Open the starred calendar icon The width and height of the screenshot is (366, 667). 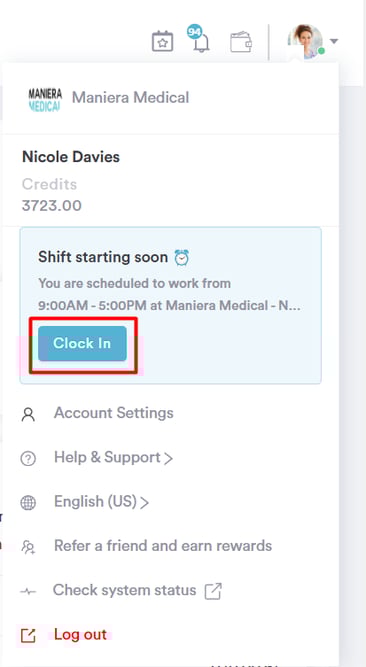tap(163, 42)
